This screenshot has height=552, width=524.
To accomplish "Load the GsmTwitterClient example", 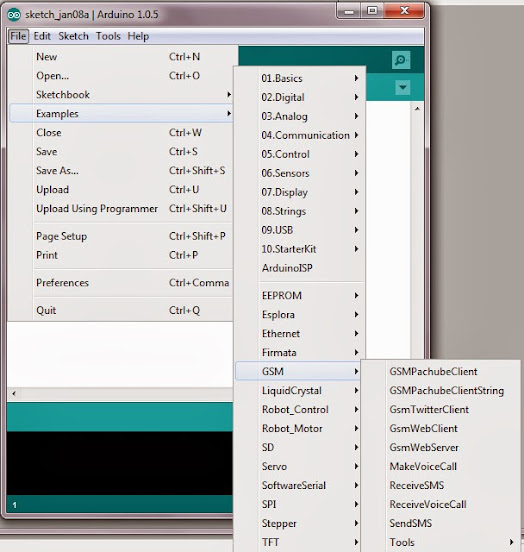I will (x=440, y=410).
